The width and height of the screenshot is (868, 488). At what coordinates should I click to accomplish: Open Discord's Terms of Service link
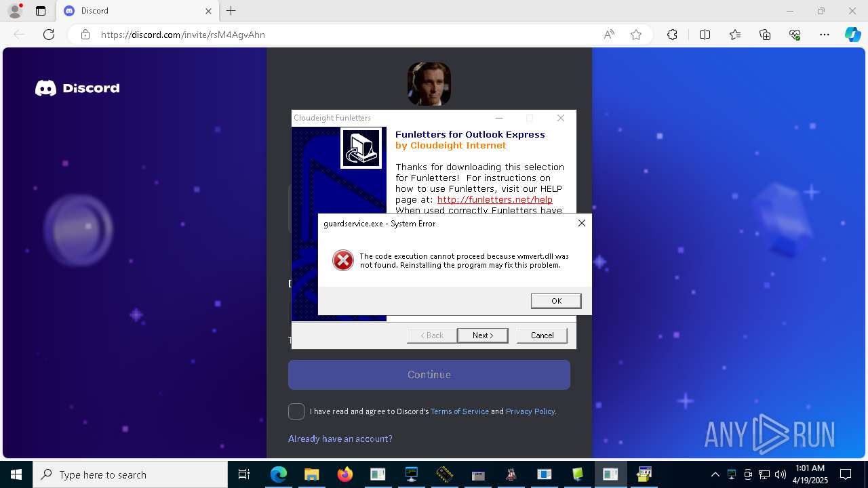coord(460,411)
